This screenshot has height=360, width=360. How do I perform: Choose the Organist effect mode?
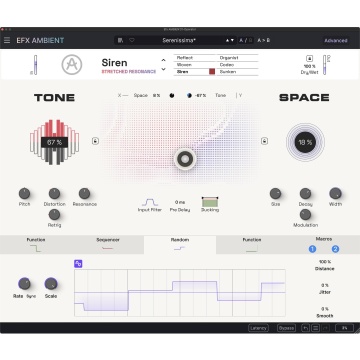pos(238,58)
